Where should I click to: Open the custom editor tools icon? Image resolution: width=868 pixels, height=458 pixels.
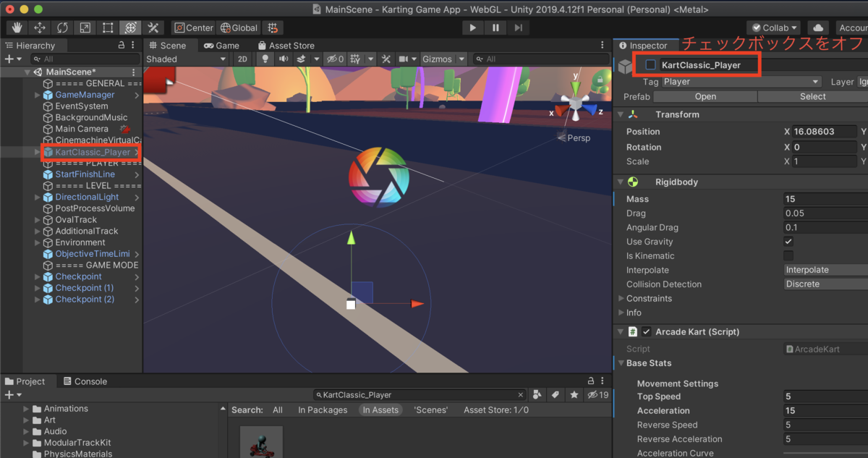(153, 27)
